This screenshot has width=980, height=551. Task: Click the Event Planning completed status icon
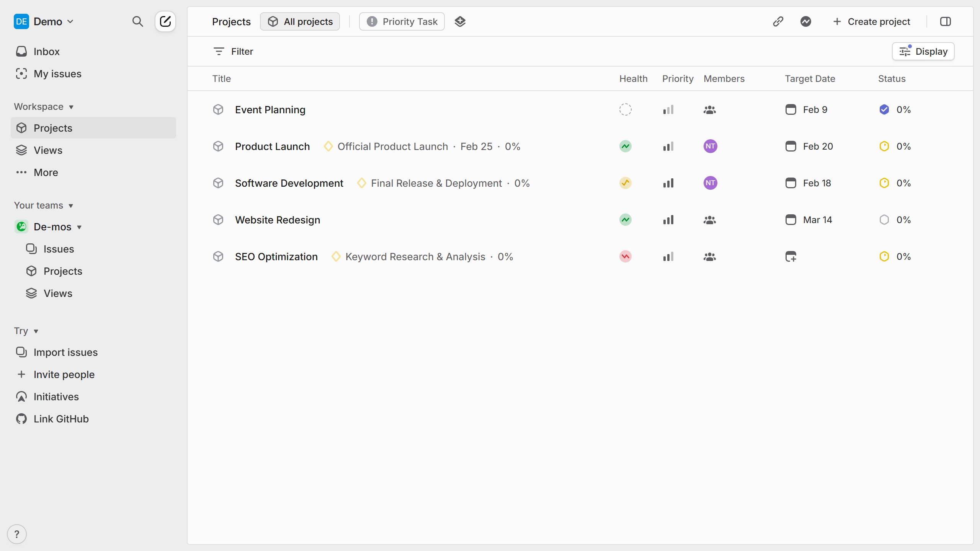tap(884, 110)
